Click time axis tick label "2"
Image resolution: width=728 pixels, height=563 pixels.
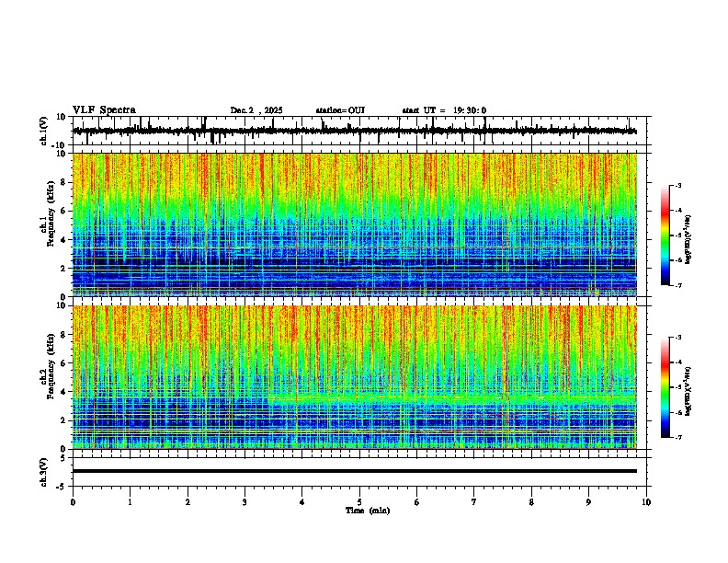pyautogui.click(x=188, y=502)
